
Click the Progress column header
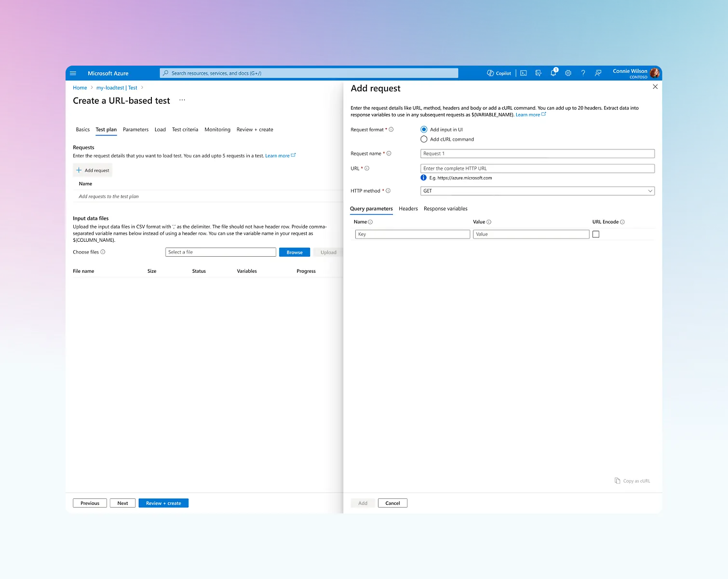pos(306,271)
